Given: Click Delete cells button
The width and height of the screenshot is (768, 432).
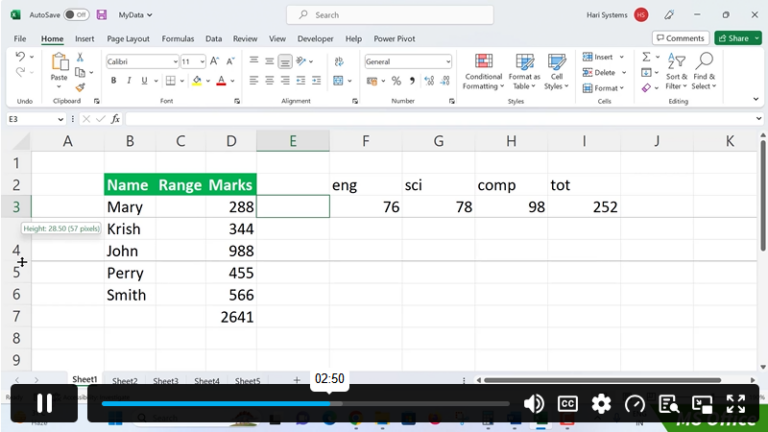Looking at the screenshot, I should tap(599, 72).
